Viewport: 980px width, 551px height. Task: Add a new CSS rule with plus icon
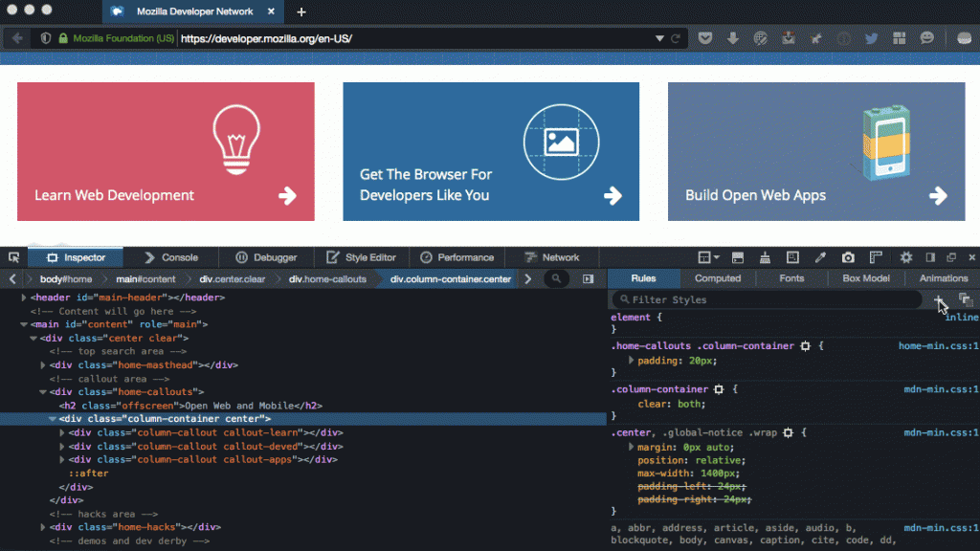click(939, 300)
